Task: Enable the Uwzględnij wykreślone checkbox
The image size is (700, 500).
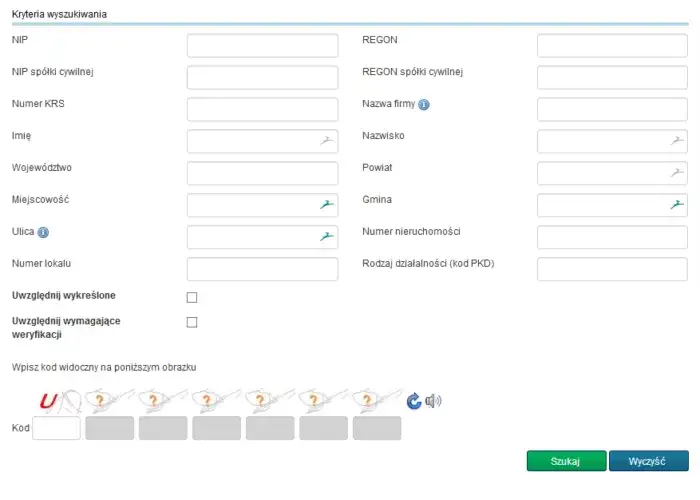Action: click(192, 297)
